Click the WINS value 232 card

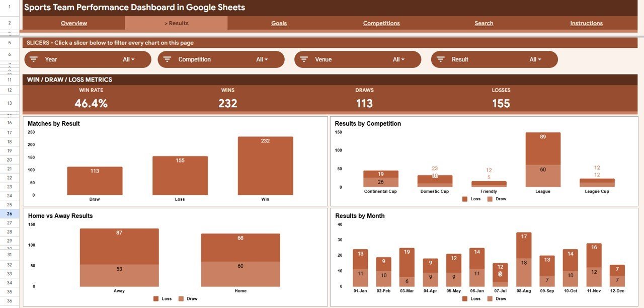coord(227,104)
